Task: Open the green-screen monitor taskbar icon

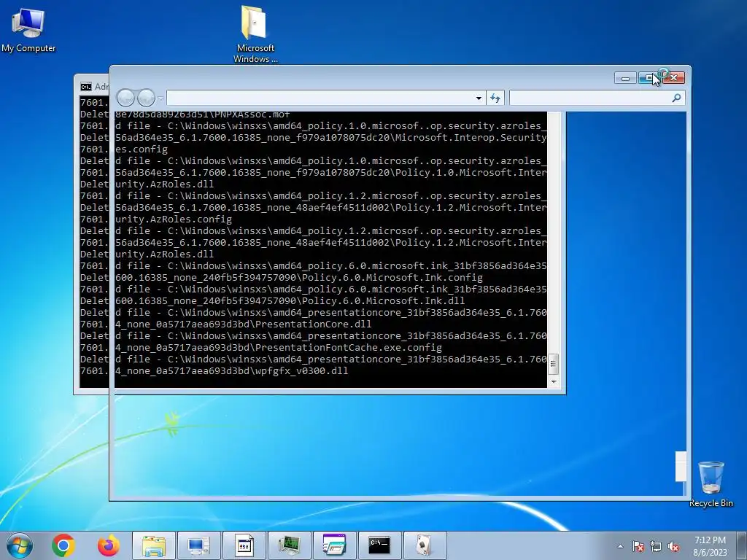Action: point(289,545)
